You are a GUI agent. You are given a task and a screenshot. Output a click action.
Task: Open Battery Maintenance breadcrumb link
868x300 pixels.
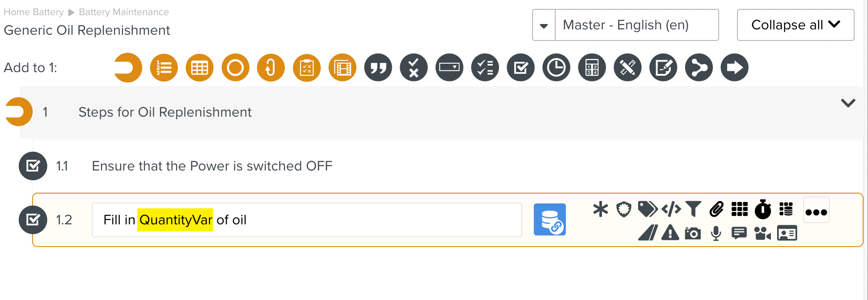tap(124, 12)
